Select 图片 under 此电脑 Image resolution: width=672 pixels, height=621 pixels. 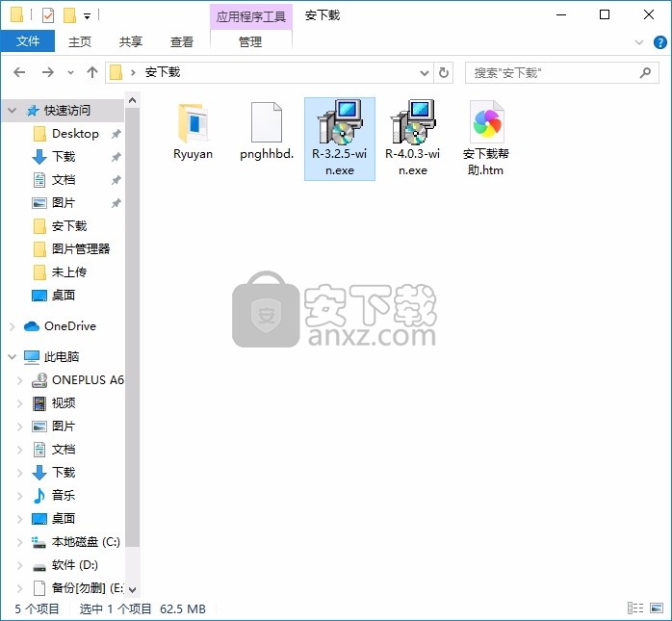pyautogui.click(x=65, y=426)
